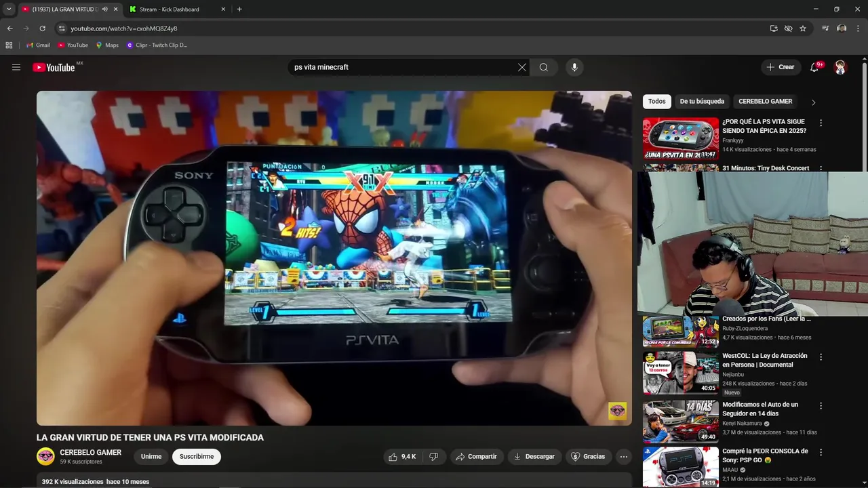This screenshot has height=488, width=868.
Task: Send thanks with the Gracias button
Action: pos(588,457)
